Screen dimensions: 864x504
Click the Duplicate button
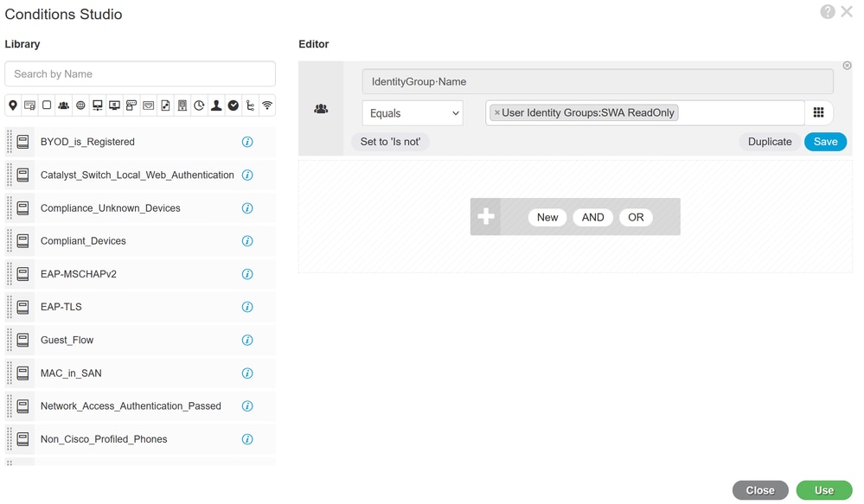770,142
